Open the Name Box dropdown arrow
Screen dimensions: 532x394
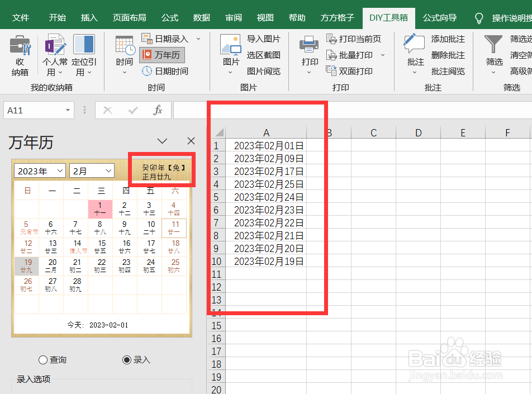click(68, 110)
